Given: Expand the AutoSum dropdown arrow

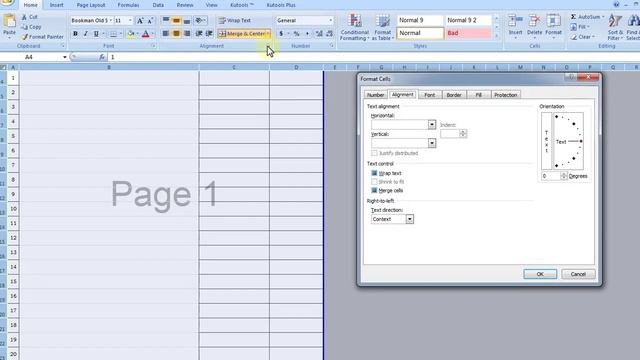Looking at the screenshot, I should [603, 17].
